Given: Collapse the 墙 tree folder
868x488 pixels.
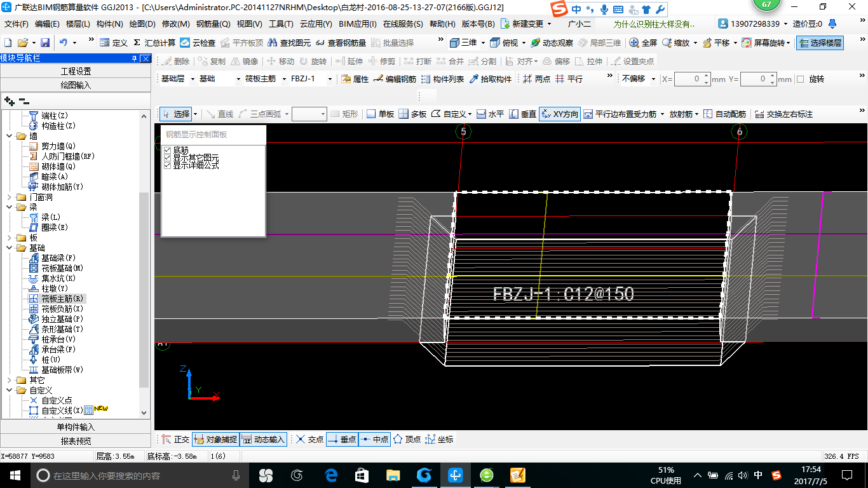Looking at the screenshot, I should coord(9,136).
